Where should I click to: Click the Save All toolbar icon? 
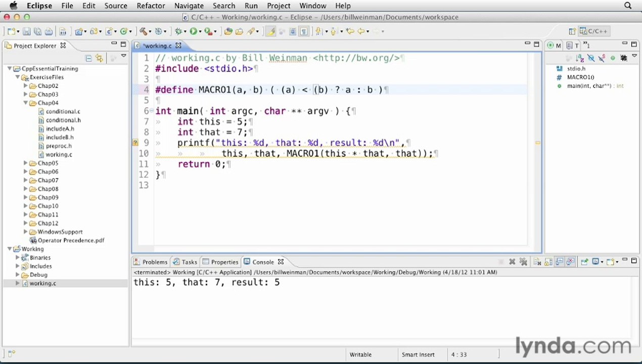pyautogui.click(x=37, y=31)
